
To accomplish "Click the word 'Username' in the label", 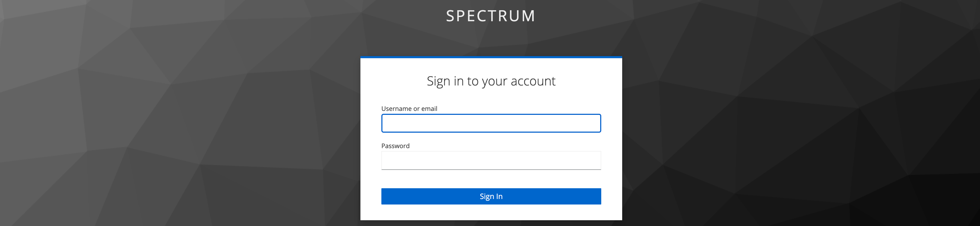I will [396, 109].
